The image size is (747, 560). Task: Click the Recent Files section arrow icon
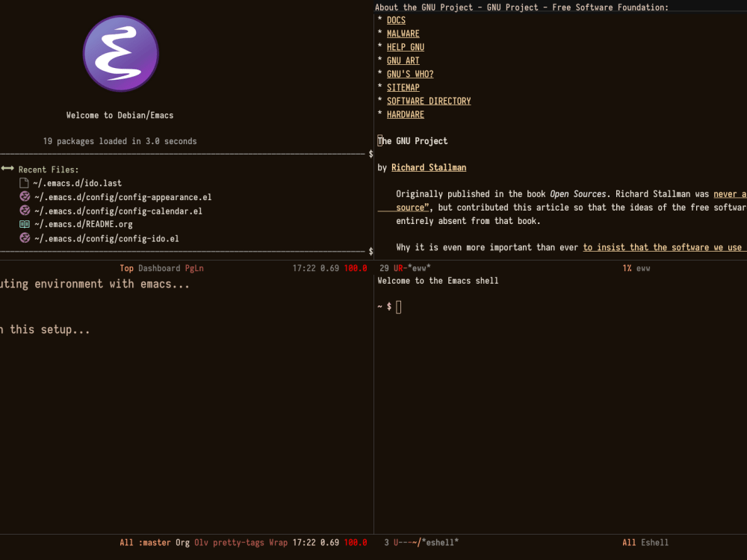click(7, 169)
